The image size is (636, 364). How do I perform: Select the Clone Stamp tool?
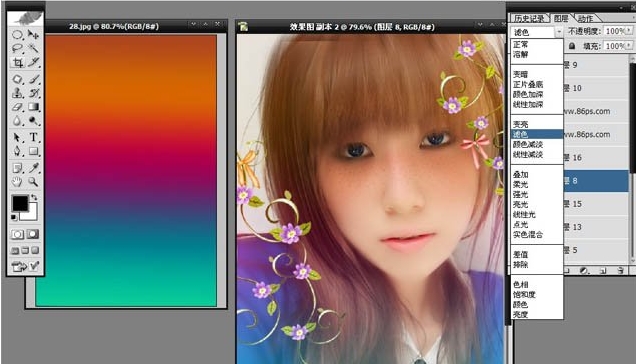pyautogui.click(x=17, y=93)
